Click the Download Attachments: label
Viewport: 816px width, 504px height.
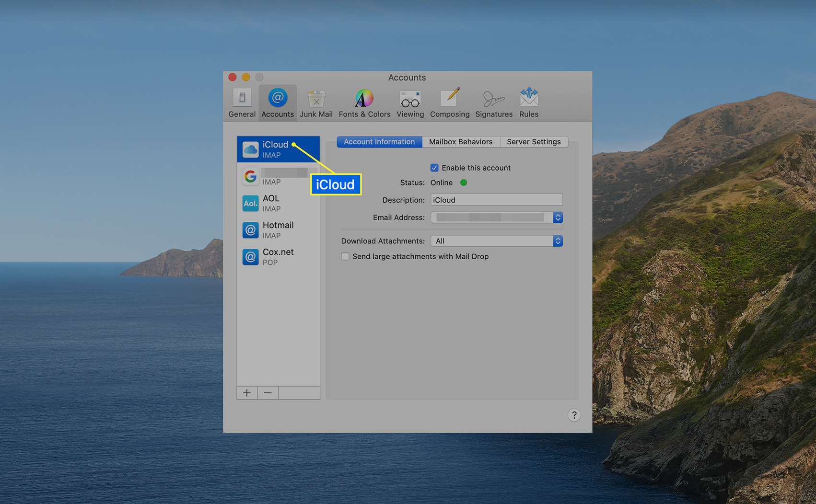click(383, 241)
